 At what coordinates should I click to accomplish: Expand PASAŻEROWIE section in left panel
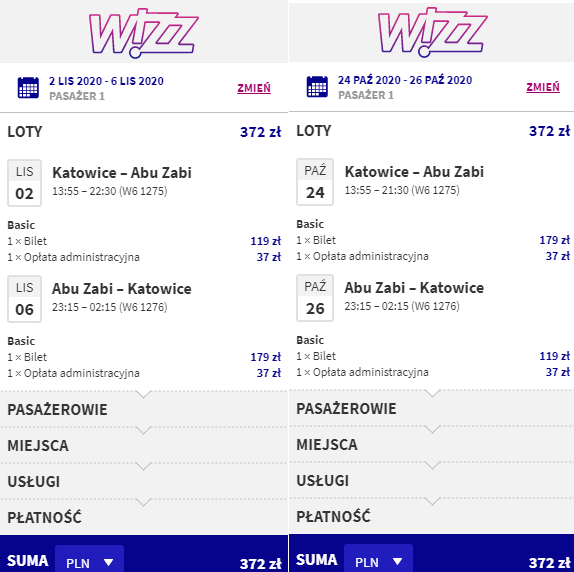tap(144, 410)
